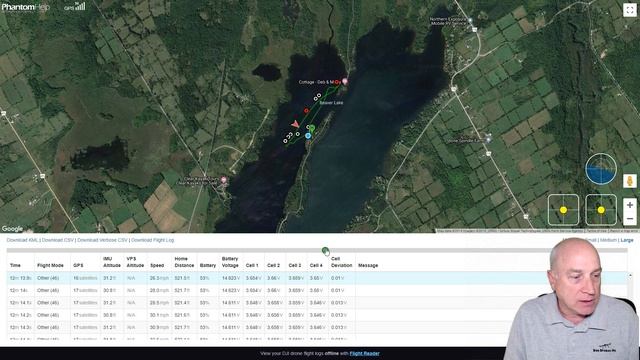Click the Cell Deviation column header
The image size is (640, 360).
[342, 262]
